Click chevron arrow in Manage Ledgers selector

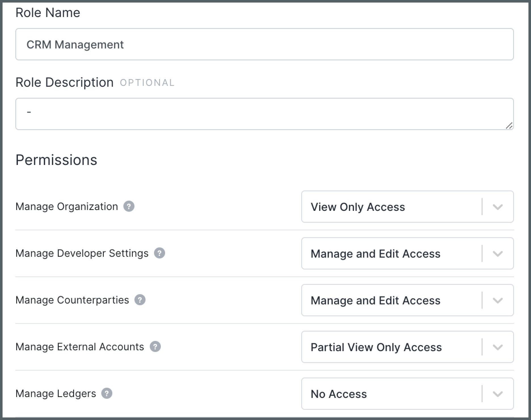point(498,394)
